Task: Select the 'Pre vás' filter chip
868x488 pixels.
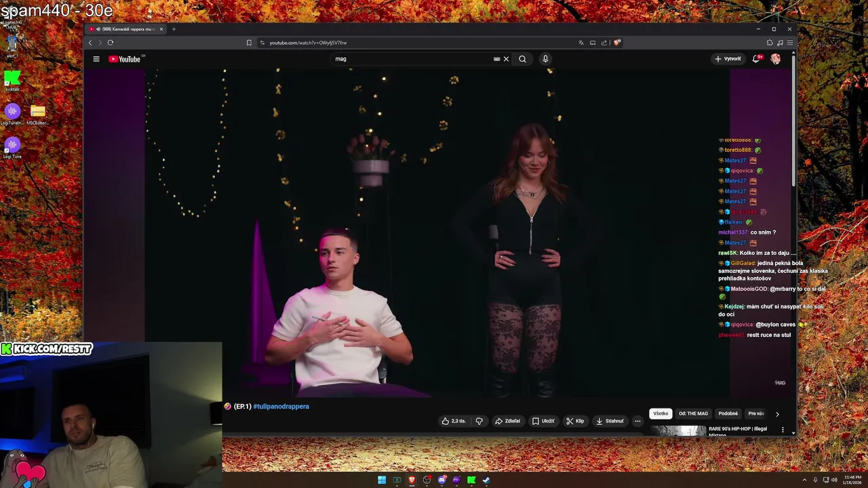Action: tap(756, 413)
